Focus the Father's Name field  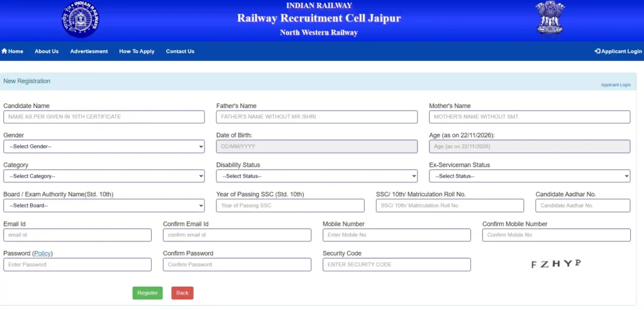(x=317, y=117)
